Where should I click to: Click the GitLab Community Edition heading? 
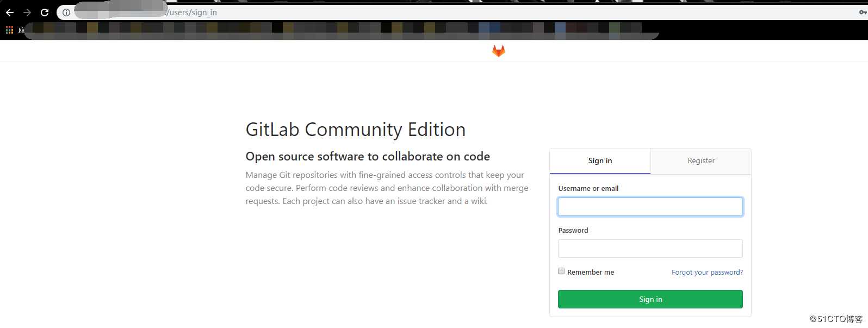(x=356, y=129)
